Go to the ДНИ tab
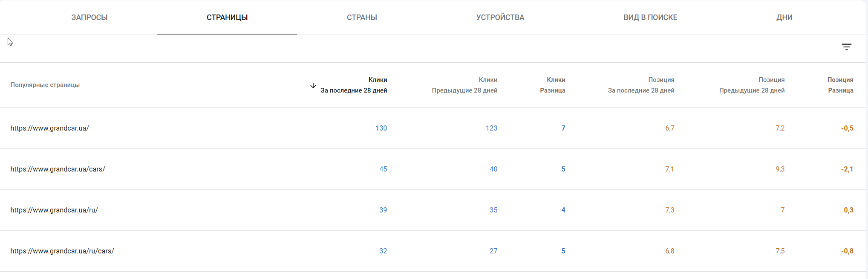This screenshot has width=868, height=279. pos(784,17)
